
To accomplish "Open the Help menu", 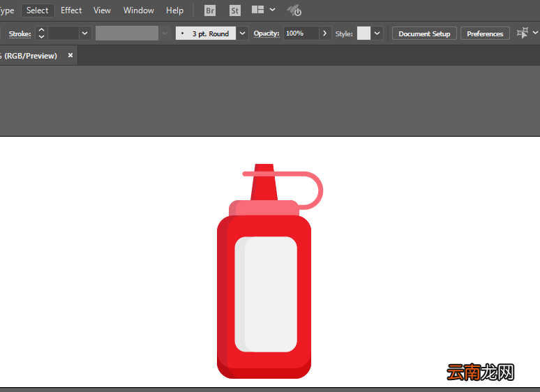I will (x=174, y=10).
